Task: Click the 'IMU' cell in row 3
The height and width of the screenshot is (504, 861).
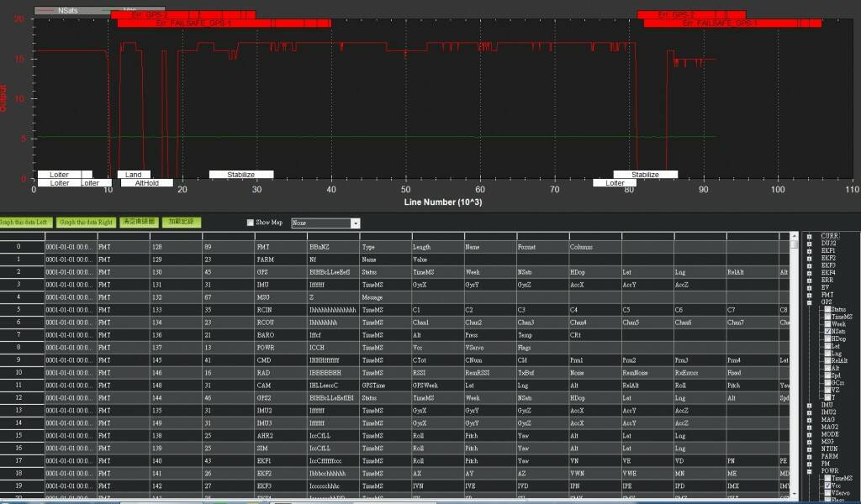Action: click(280, 285)
